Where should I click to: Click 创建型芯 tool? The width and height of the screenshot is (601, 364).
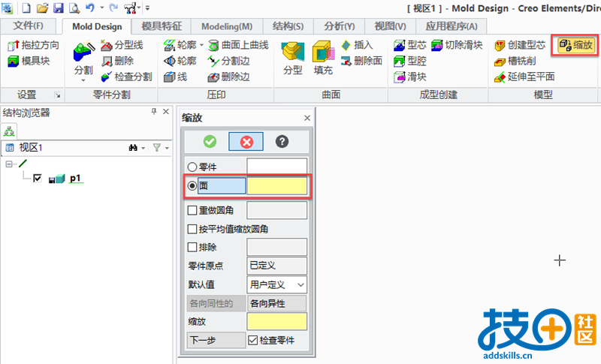[x=520, y=45]
